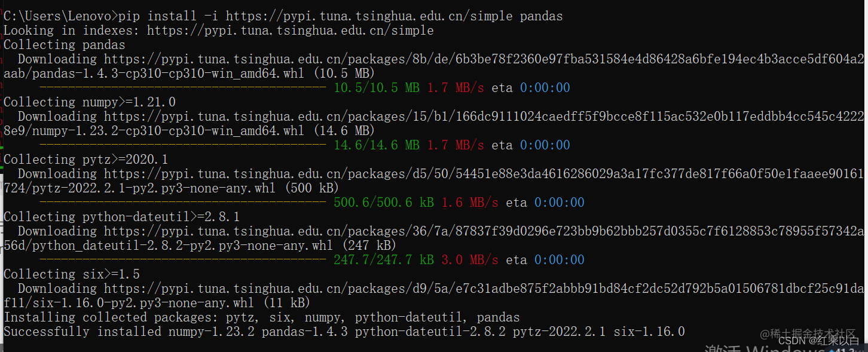Click the 'Successfully installed' result line

[x=344, y=332]
